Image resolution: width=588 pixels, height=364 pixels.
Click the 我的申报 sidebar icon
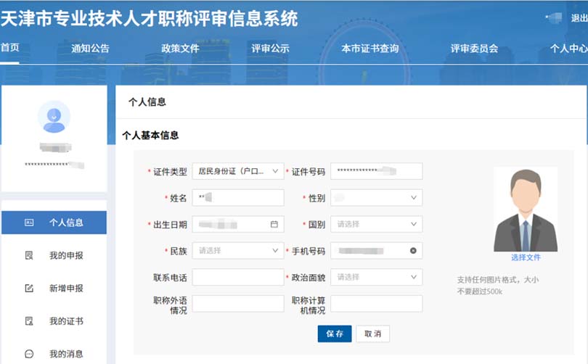coord(29,255)
